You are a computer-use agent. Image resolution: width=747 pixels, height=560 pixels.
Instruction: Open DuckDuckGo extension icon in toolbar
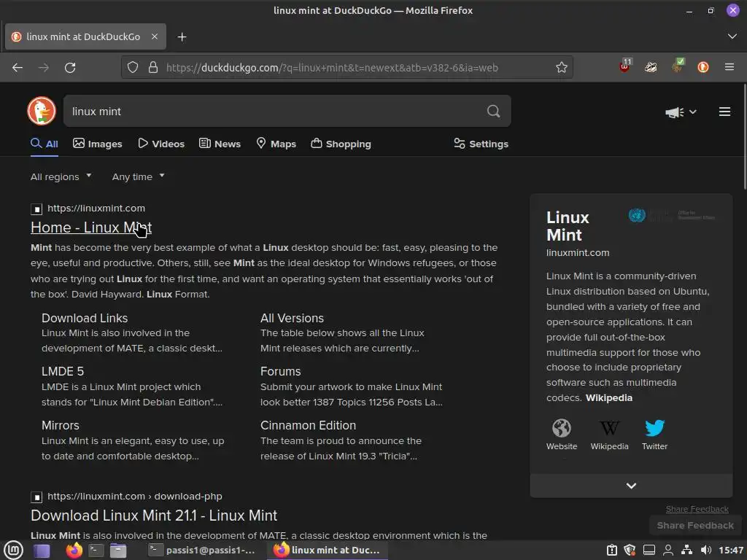(703, 67)
